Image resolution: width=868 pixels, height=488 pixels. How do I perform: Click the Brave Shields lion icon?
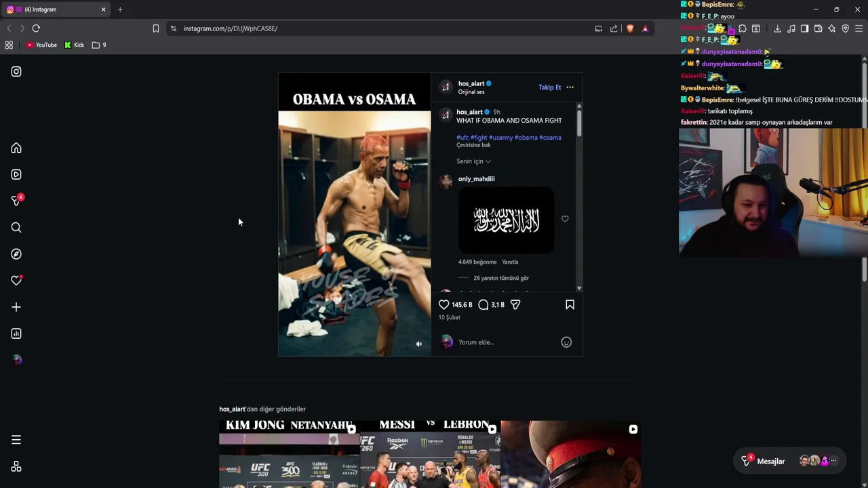630,28
